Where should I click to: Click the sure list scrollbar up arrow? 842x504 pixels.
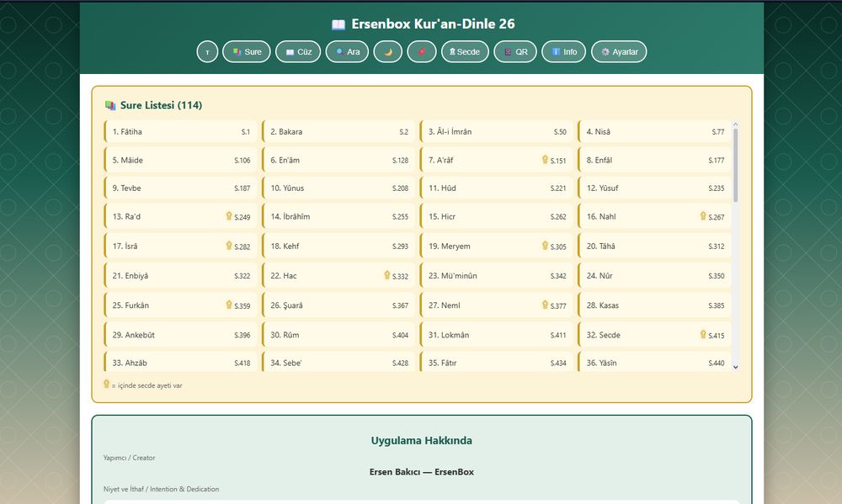click(x=736, y=125)
